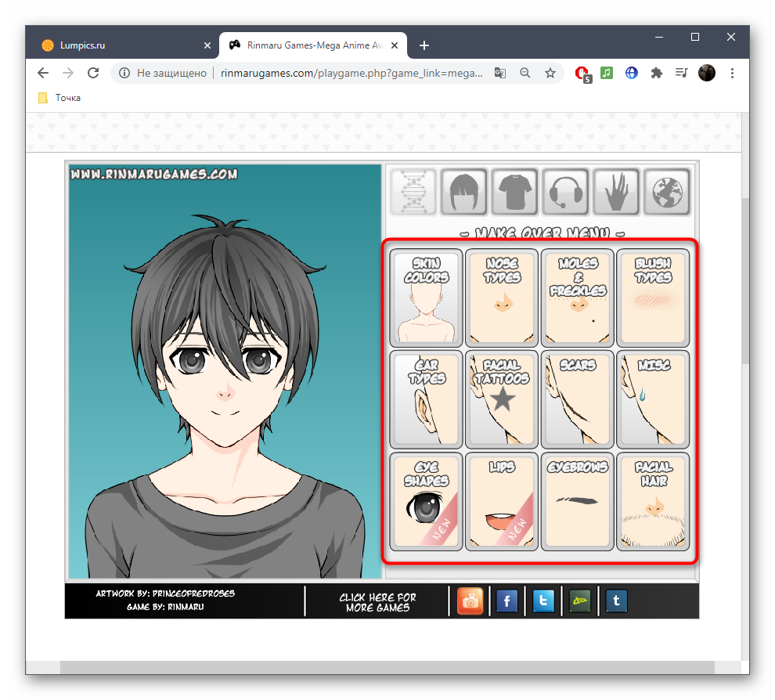Open the Skin Colors tile
The height and width of the screenshot is (700, 775).
pyautogui.click(x=426, y=298)
